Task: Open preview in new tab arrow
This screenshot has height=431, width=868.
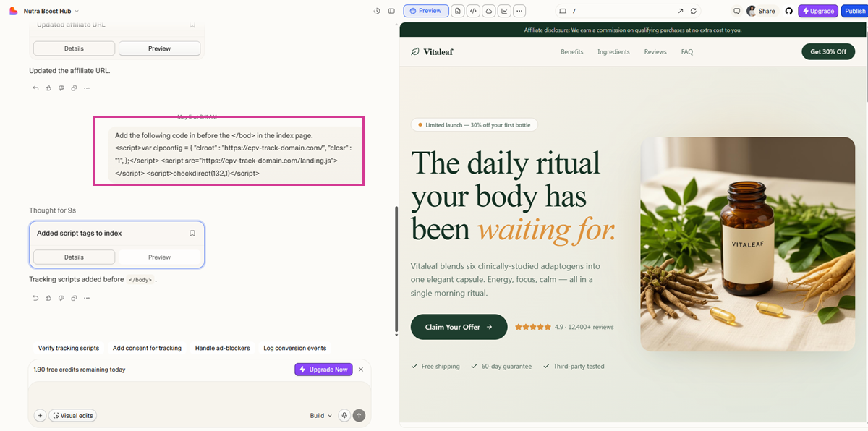Action: click(x=680, y=11)
